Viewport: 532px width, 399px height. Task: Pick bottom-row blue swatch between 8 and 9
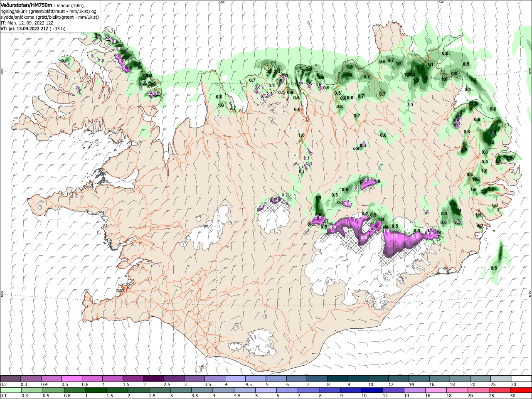[x=329, y=390]
